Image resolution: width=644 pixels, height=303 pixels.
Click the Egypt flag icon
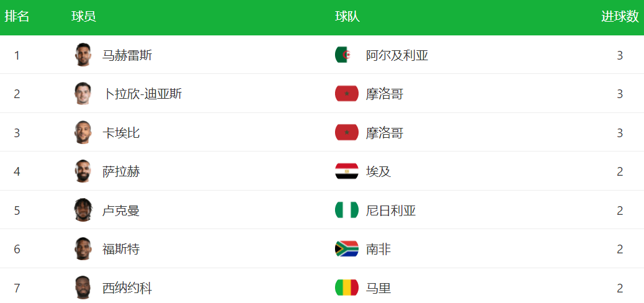tap(346, 171)
